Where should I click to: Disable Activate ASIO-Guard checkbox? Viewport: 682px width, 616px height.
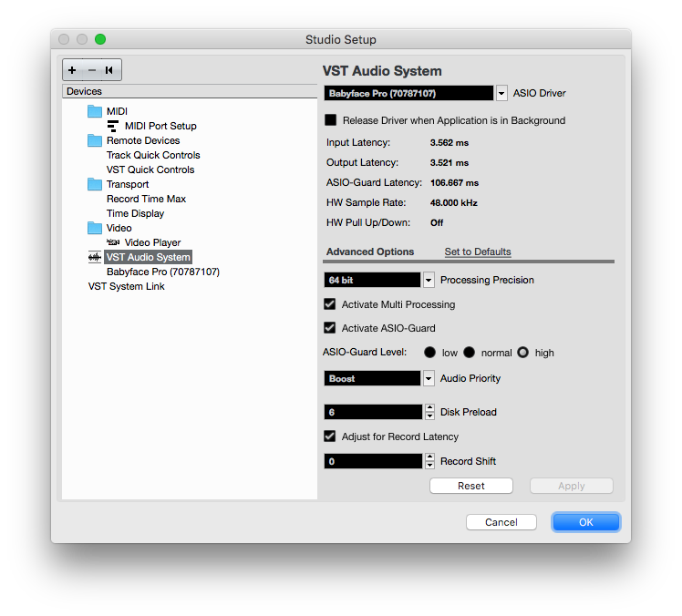coord(330,327)
